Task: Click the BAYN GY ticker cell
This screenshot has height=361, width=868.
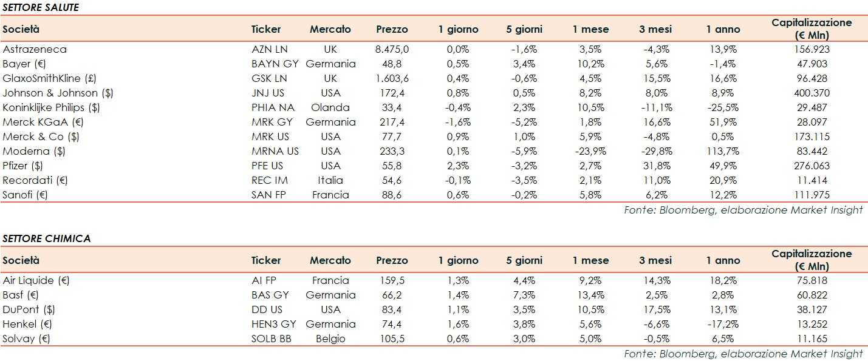Action: point(270,64)
